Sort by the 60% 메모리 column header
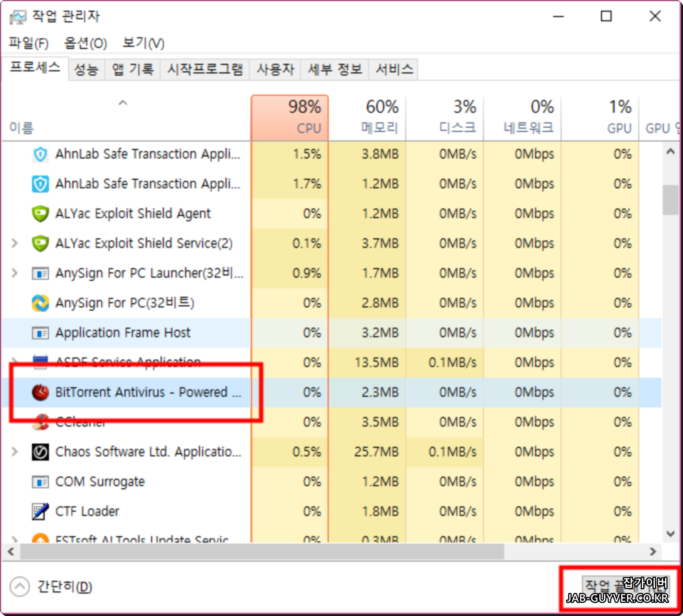 [x=367, y=118]
